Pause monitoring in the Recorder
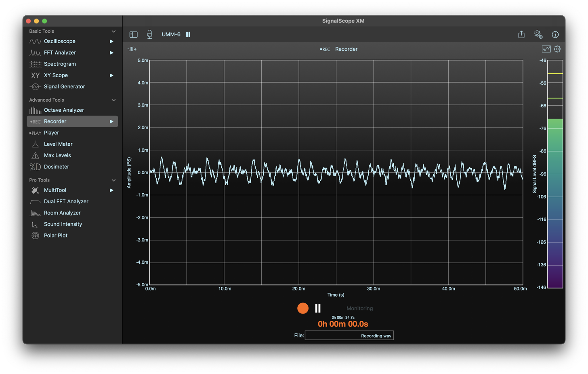The image size is (588, 374). point(318,308)
